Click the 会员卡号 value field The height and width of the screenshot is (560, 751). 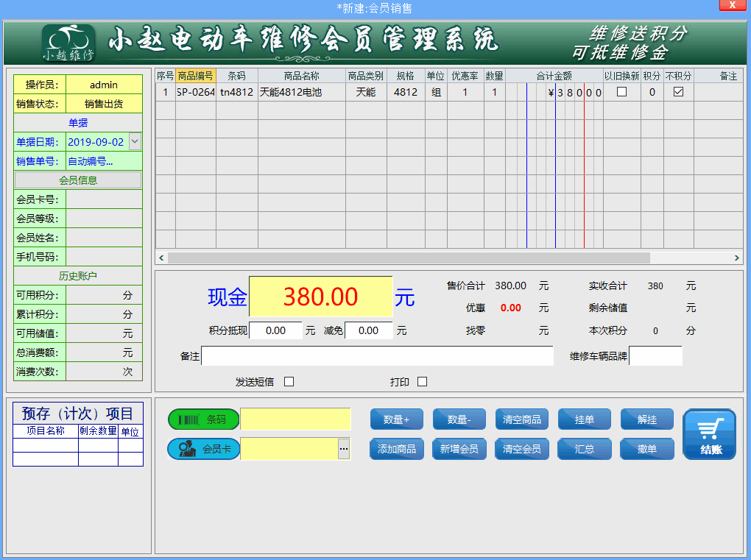[104, 199]
